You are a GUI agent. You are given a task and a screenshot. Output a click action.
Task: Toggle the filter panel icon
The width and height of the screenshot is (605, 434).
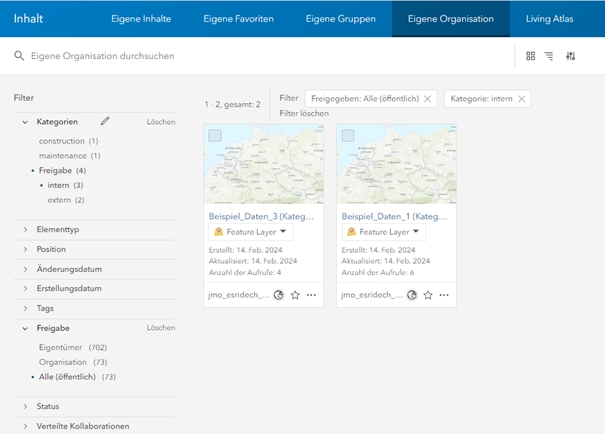tap(570, 56)
